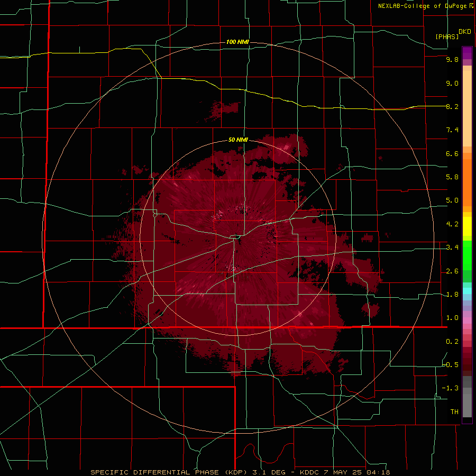Pick the peach segment of the color bar

tap(467, 108)
